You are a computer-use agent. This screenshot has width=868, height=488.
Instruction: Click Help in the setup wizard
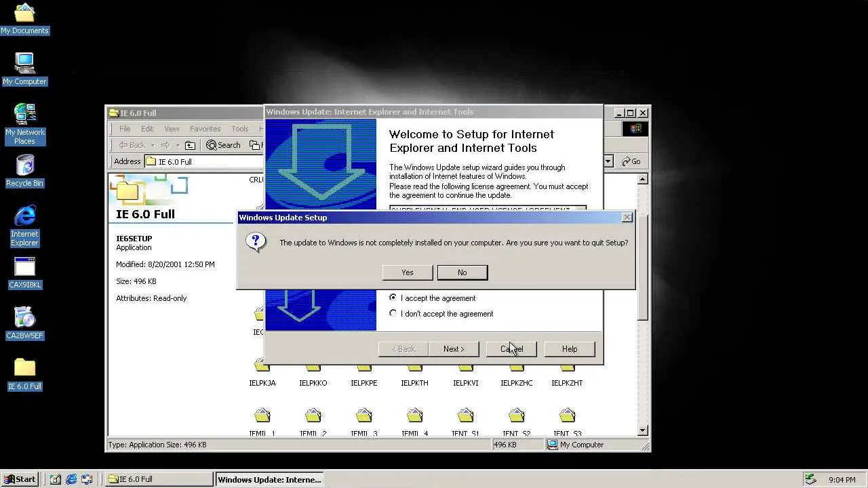pyautogui.click(x=570, y=349)
